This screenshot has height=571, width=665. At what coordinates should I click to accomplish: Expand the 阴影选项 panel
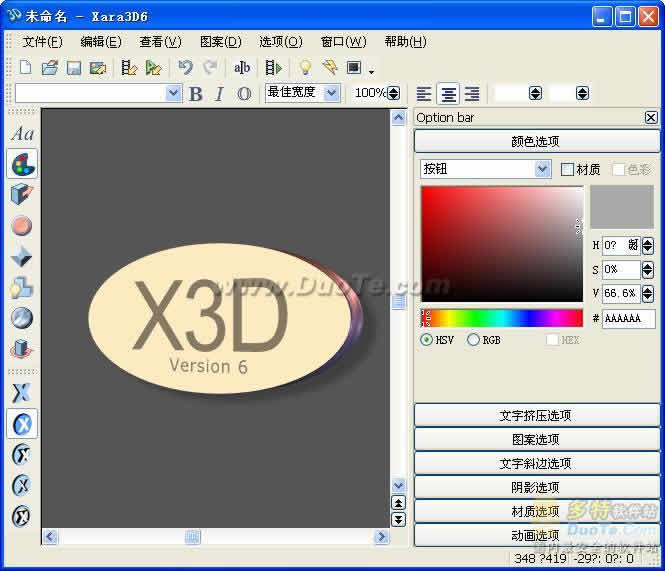point(536,487)
